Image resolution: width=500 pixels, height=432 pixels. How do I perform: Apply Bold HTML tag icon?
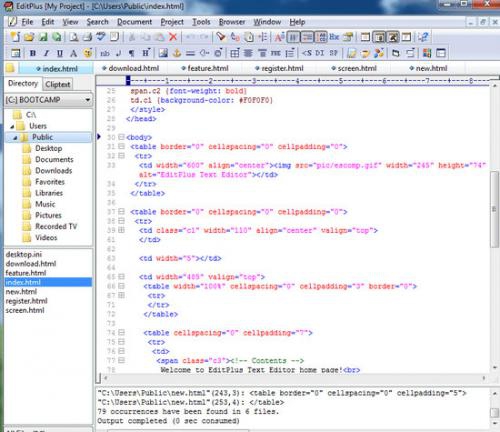33,53
